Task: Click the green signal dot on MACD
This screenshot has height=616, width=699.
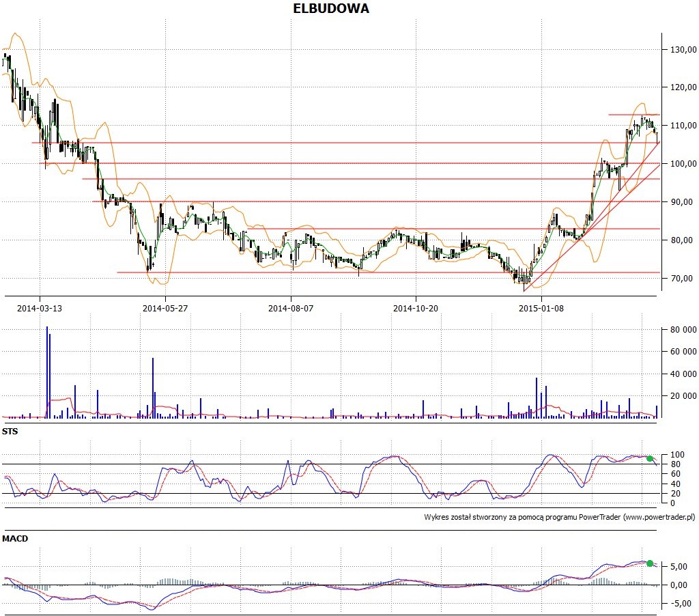Action: [x=650, y=563]
